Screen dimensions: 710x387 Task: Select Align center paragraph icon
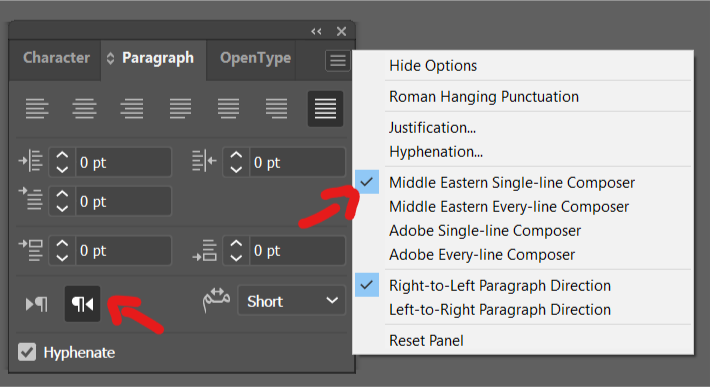pyautogui.click(x=84, y=109)
